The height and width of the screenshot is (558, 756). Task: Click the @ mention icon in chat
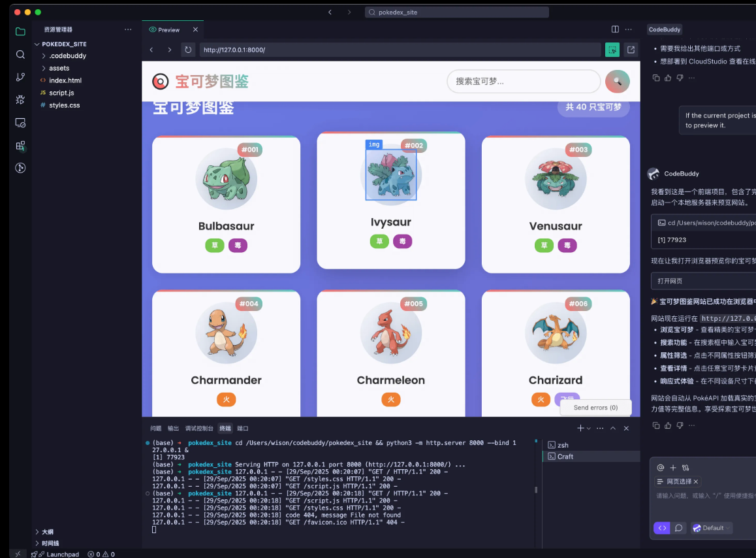pyautogui.click(x=660, y=468)
